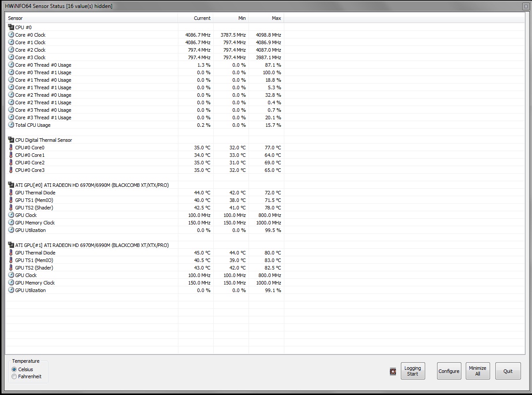Image resolution: width=532 pixels, height=395 pixels.
Task: Click icon beside Core #3 Thread #1 Usage
Action: click(x=11, y=118)
